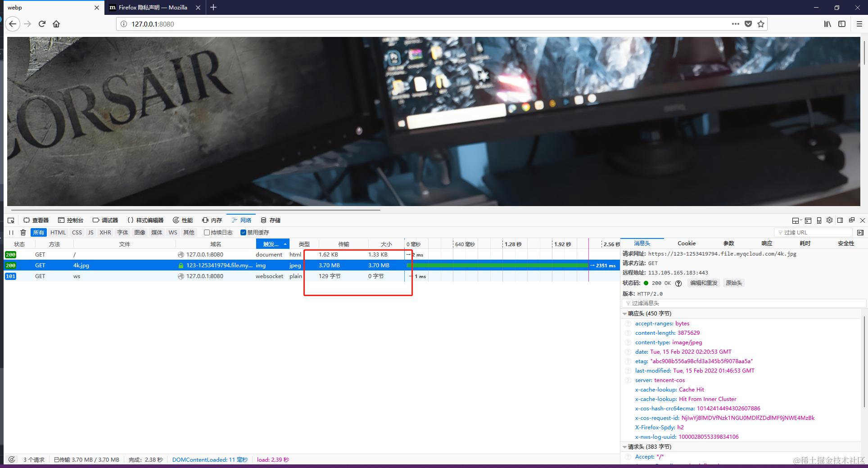Sort by the domain column header

(216, 244)
